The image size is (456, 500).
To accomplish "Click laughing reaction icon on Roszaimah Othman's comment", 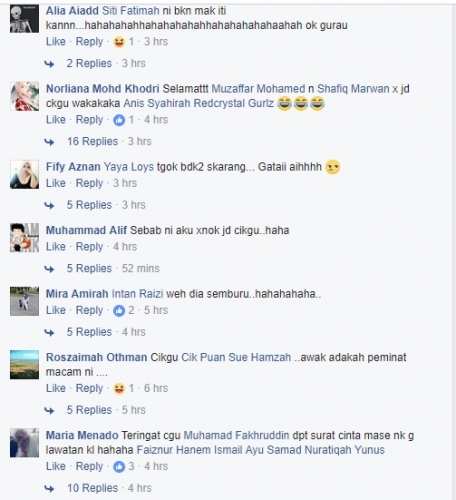I will pyautogui.click(x=119, y=389).
